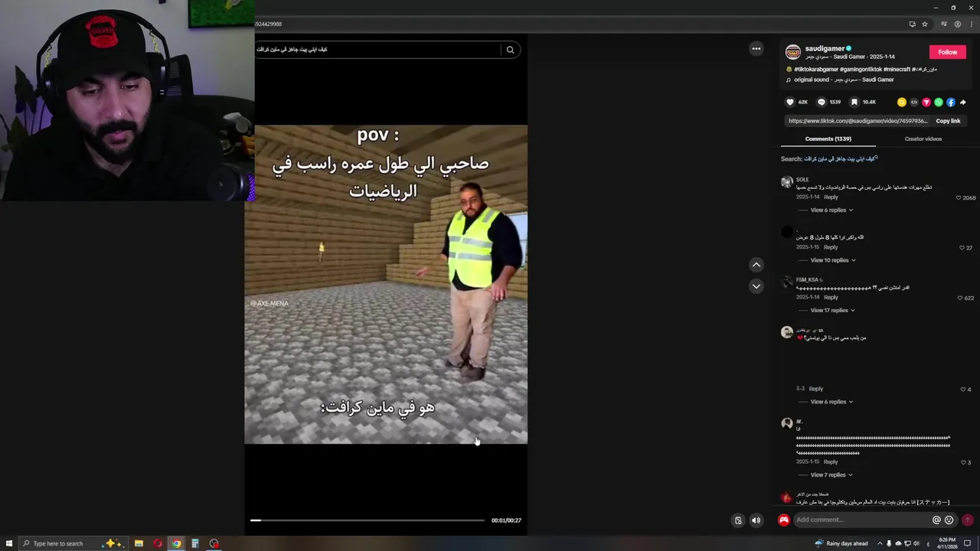Open calculator app in taskbar
Viewport: 980px width, 551px height.
click(x=195, y=543)
